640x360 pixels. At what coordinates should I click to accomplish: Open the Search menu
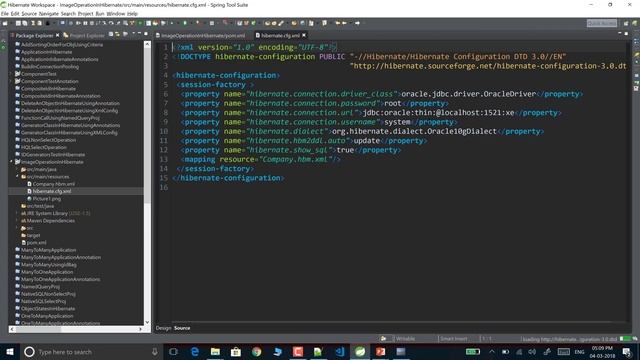pos(68,13)
